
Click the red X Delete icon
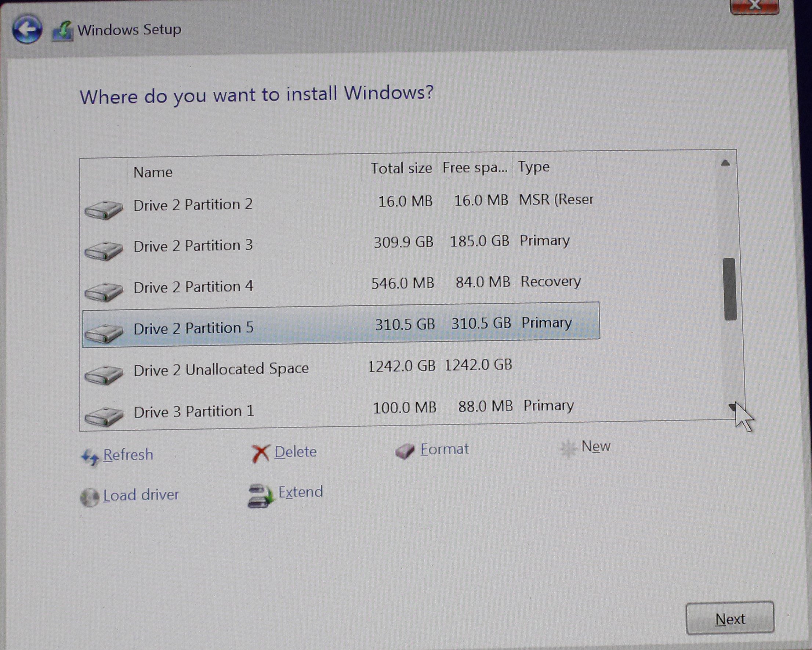(x=261, y=453)
